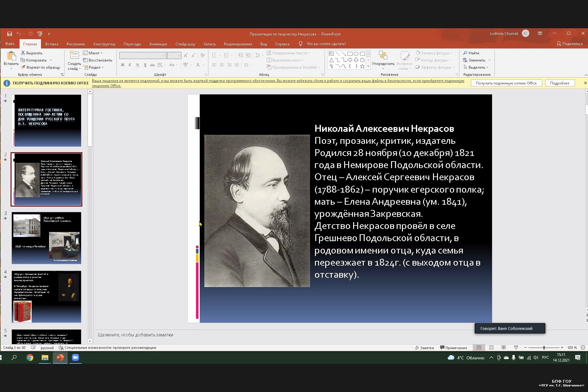The image size is (588, 392).
Task: Open Text Direction (Направление текста) dropdown
Action: coord(289,53)
